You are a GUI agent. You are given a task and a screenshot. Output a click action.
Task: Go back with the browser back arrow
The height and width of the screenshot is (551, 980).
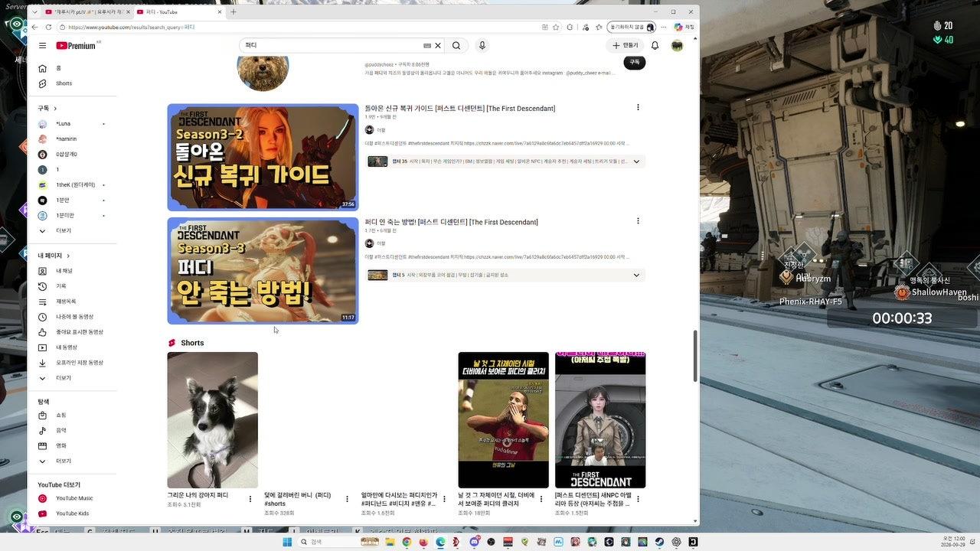[x=35, y=27]
